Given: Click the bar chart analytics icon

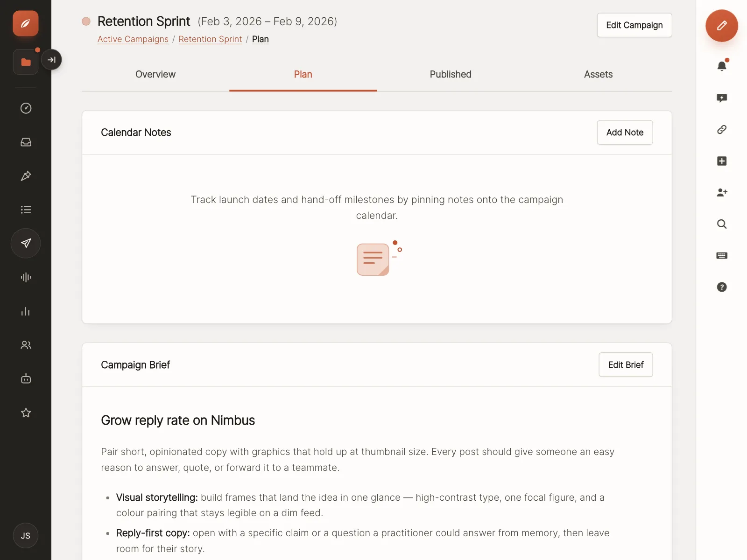Looking at the screenshot, I should click(x=26, y=311).
